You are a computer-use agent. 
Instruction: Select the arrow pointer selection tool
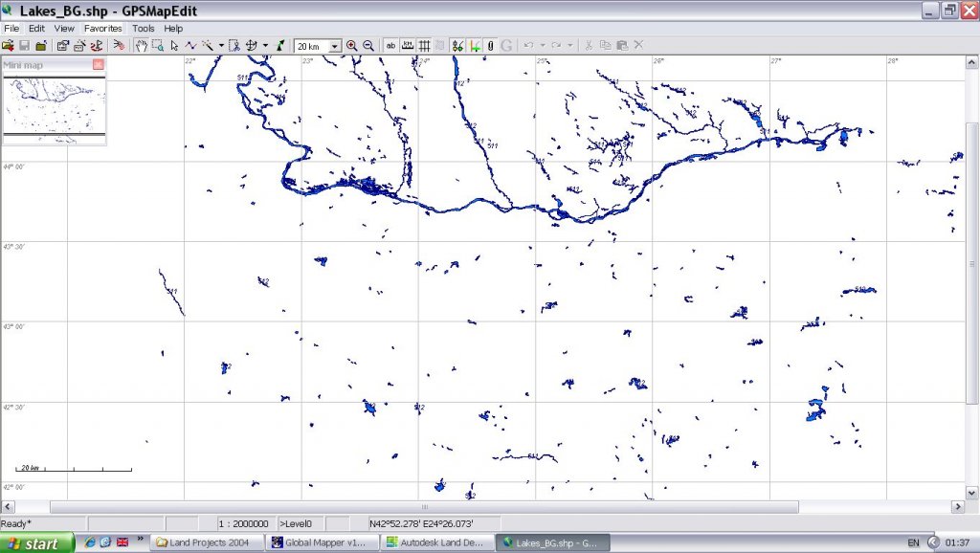tap(174, 45)
